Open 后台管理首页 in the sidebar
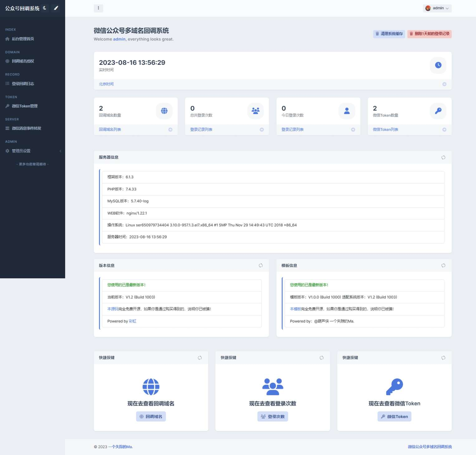The image size is (476, 455). pos(23,39)
